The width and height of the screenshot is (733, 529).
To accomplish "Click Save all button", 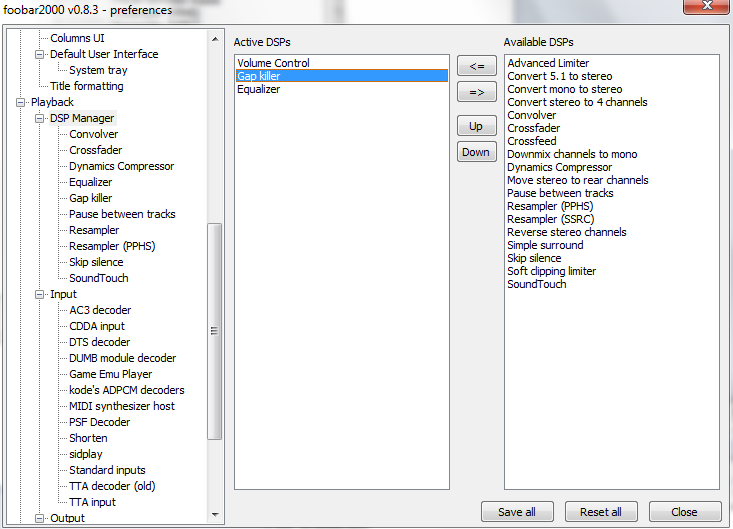I will 517,512.
